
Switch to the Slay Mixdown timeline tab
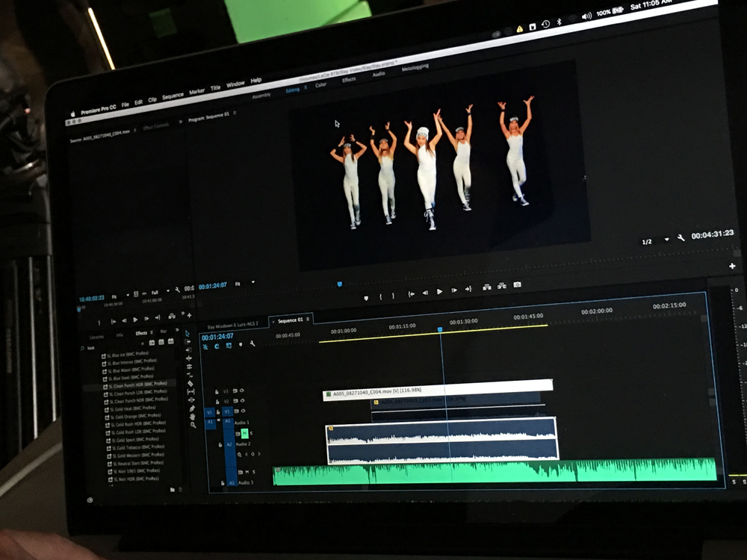click(232, 326)
